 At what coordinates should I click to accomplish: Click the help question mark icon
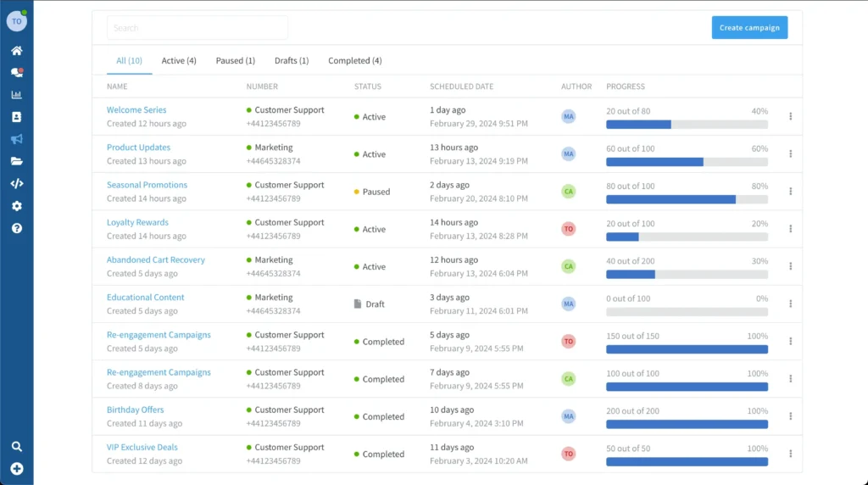16,228
